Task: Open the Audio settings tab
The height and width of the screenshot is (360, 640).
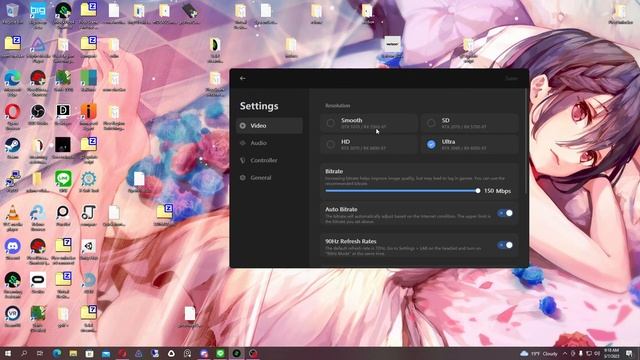Action: point(269,143)
